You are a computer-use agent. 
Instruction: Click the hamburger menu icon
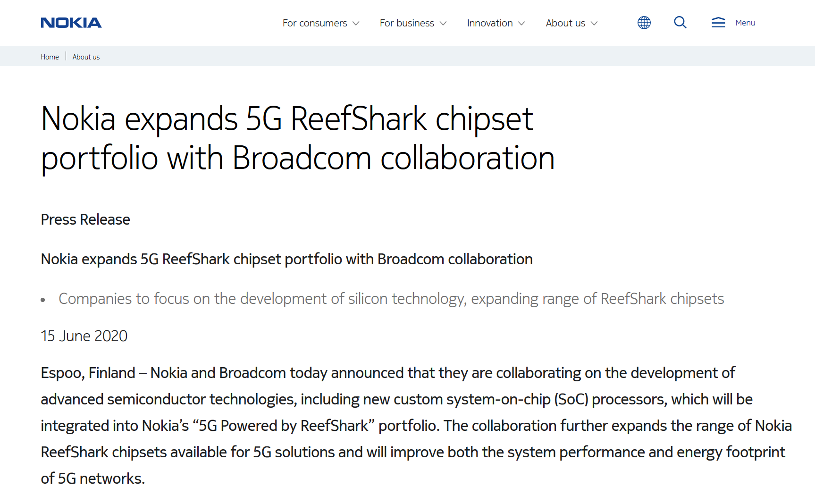718,23
